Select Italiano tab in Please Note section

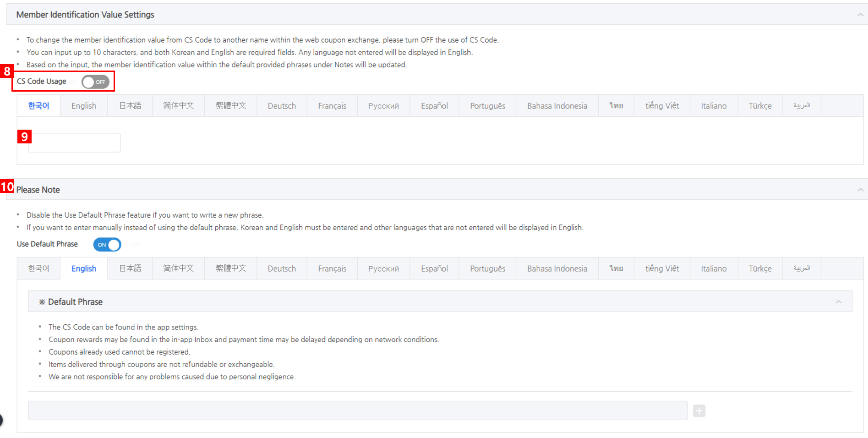tap(714, 268)
